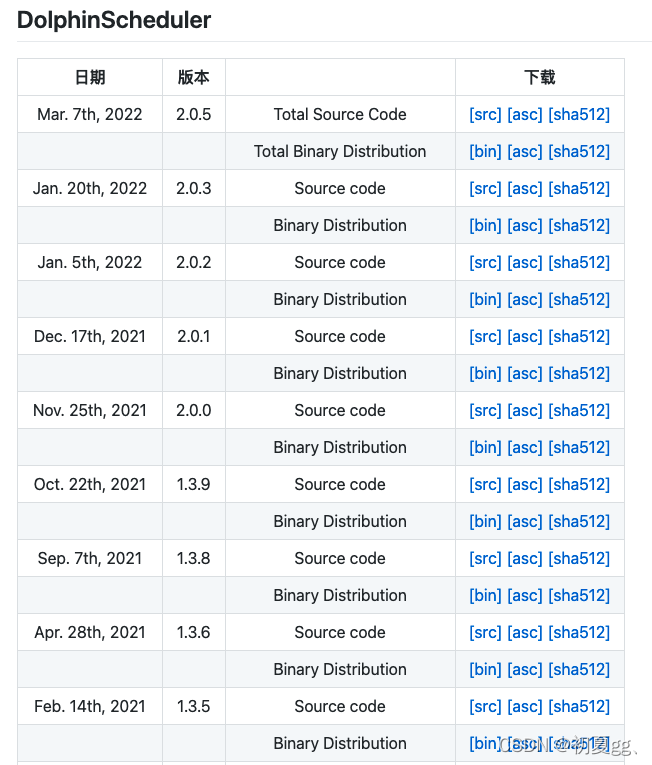Open [sha512] for 1.3.5 source code
This screenshot has width=652, height=765.
click(579, 706)
